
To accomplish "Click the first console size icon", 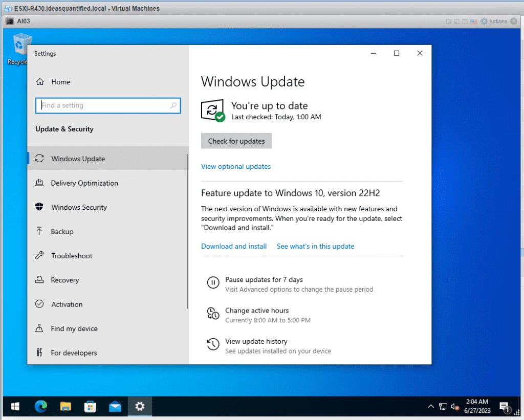I will pos(448,21).
